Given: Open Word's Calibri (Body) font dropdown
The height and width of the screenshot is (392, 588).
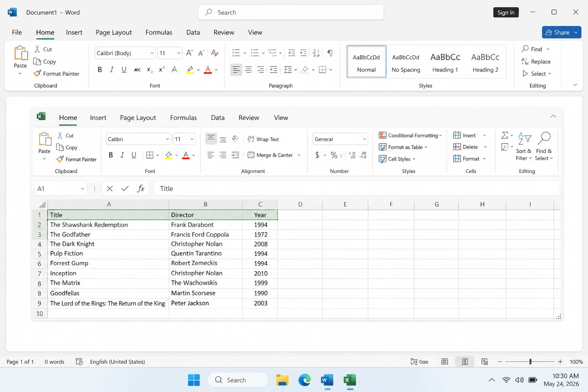Looking at the screenshot, I should pos(152,53).
